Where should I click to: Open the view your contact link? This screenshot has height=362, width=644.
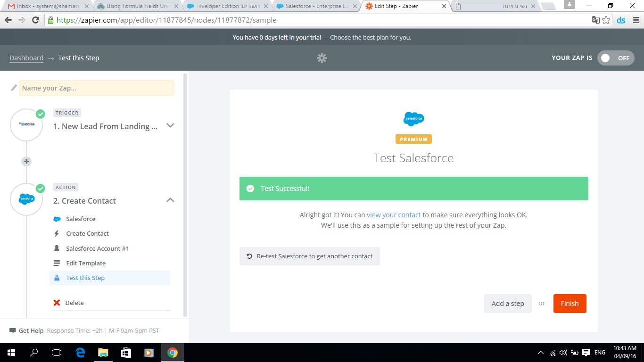click(x=394, y=214)
